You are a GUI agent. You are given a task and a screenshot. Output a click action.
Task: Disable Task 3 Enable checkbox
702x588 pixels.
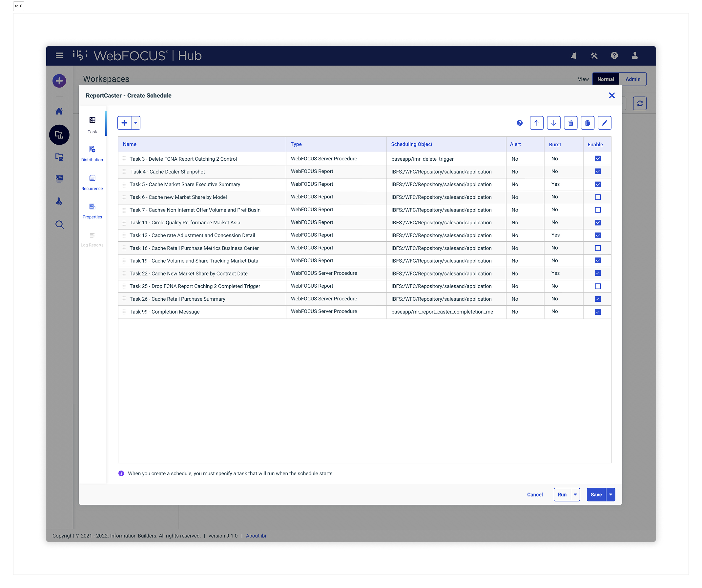coord(598,159)
